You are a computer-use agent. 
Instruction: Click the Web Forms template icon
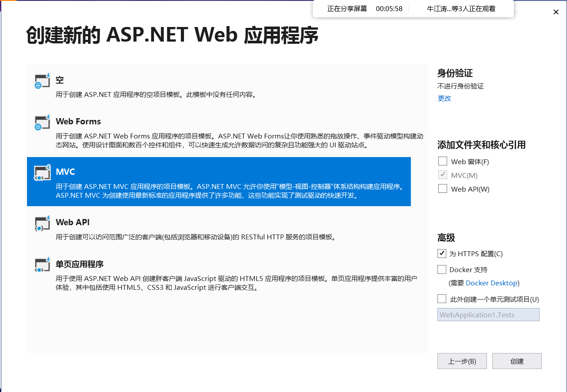42,123
